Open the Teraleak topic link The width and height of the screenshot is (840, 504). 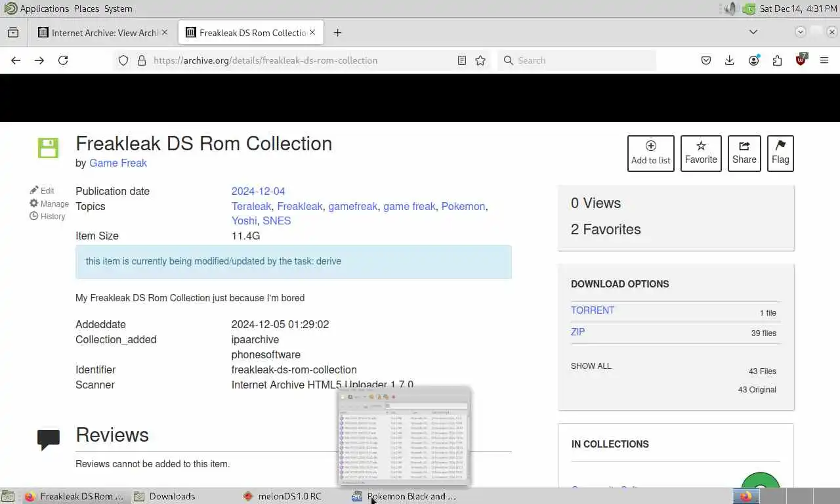tap(251, 207)
